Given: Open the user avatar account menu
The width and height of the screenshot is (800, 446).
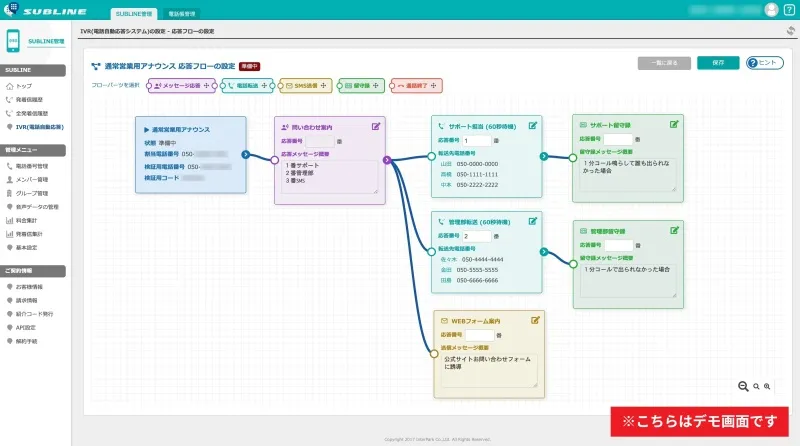Looking at the screenshot, I should point(771,10).
